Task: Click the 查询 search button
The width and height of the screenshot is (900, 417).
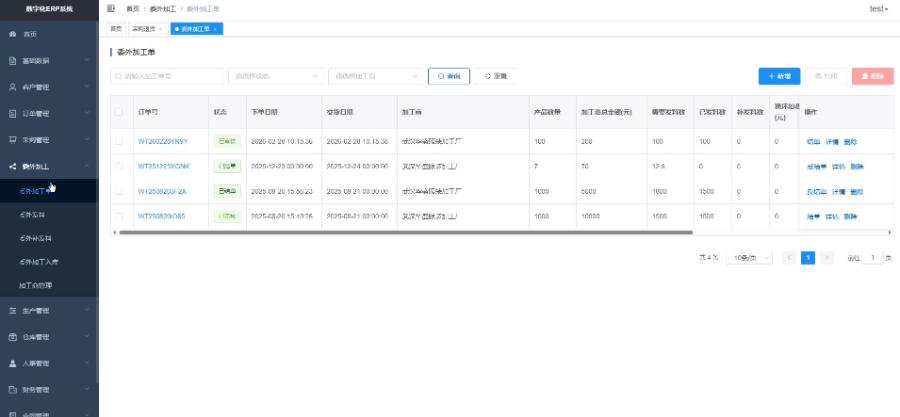Action: tap(449, 76)
